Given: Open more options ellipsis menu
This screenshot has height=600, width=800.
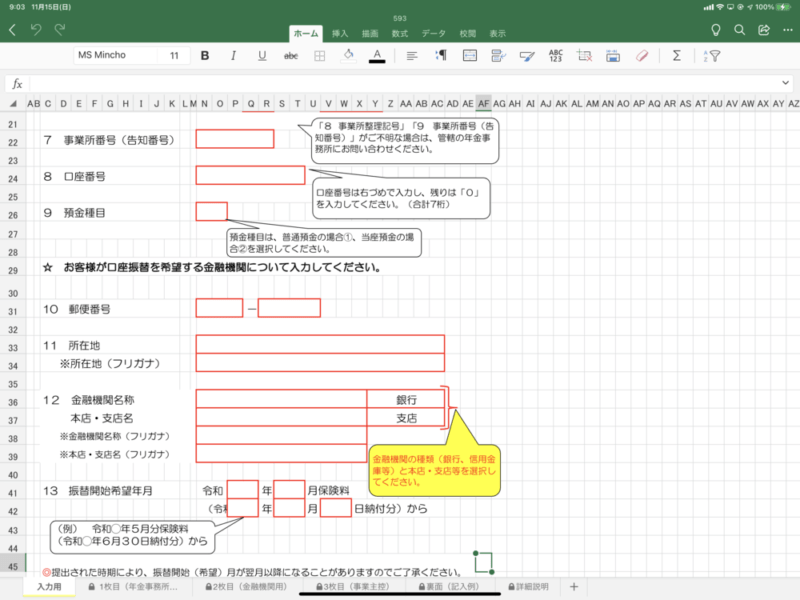Looking at the screenshot, I should 788,30.
